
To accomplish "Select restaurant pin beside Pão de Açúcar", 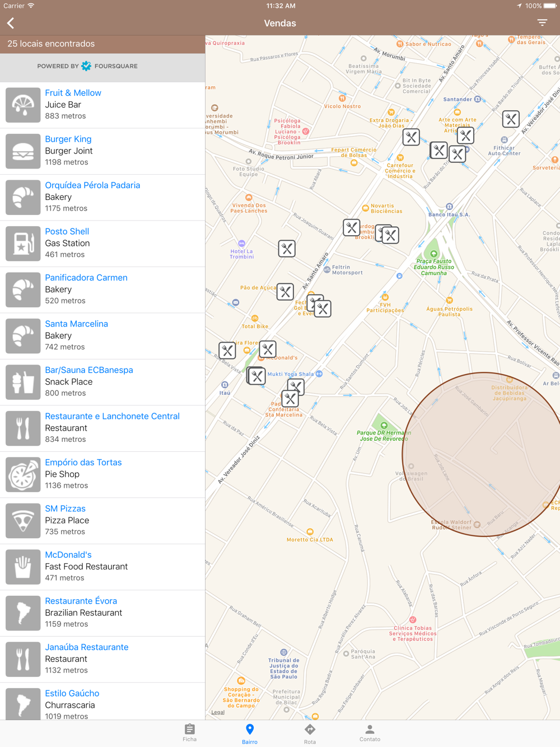I will pos(285,292).
